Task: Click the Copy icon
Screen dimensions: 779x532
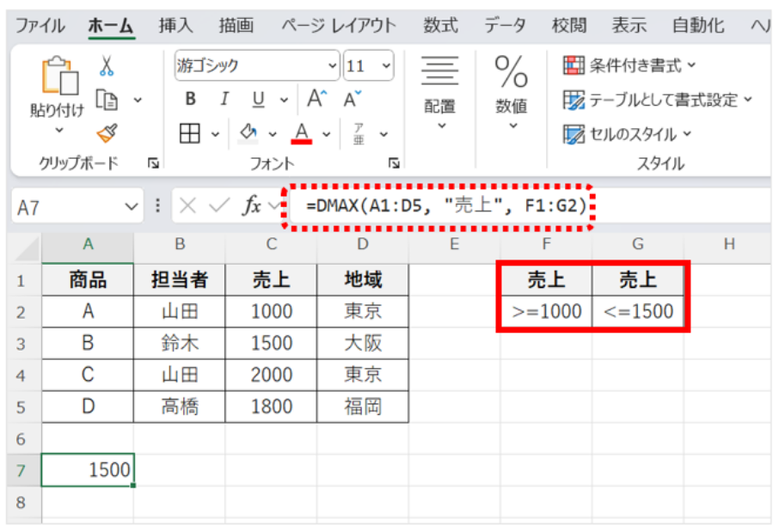Action: [107, 100]
